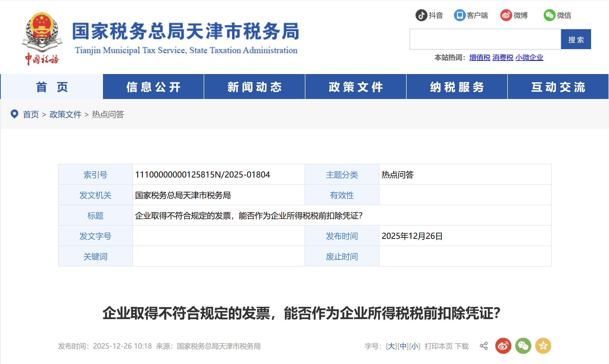
Task: Click the 废止时间 table label
Action: pos(342,256)
